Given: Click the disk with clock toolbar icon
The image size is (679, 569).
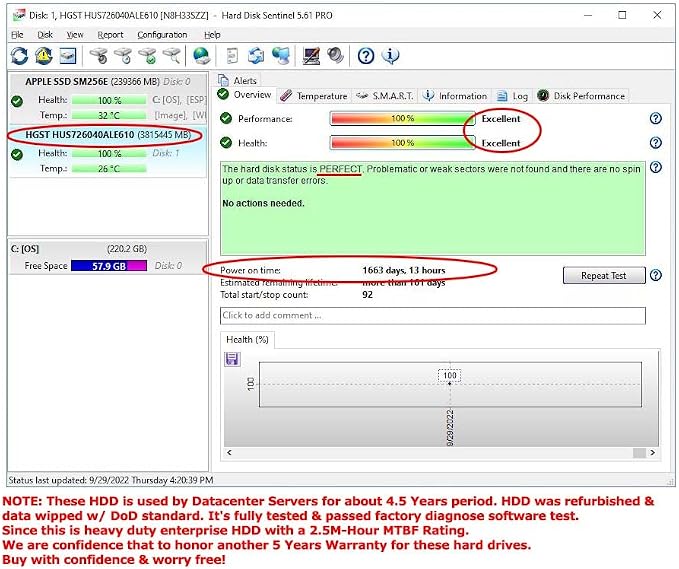Looking at the screenshot, I should click(123, 56).
